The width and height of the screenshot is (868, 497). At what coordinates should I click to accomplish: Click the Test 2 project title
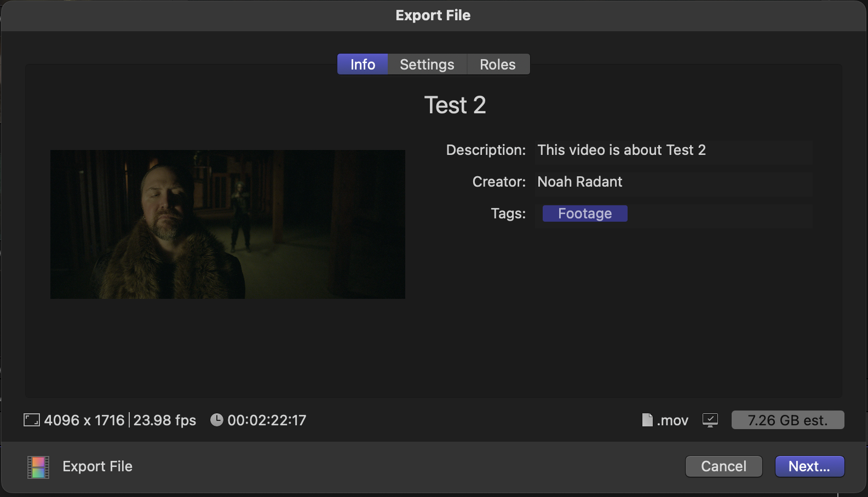tap(455, 105)
